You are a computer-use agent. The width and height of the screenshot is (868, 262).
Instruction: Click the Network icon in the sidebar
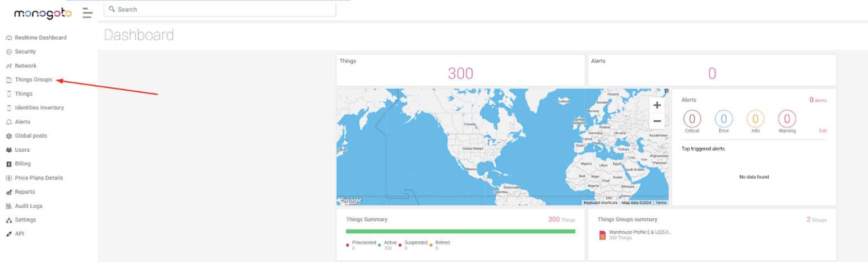[9, 66]
